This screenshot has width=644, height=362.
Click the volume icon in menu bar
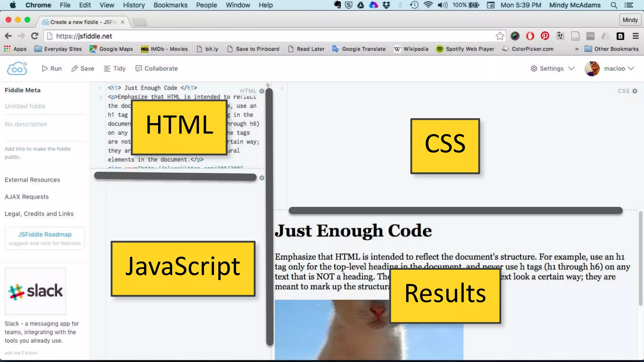point(442,5)
